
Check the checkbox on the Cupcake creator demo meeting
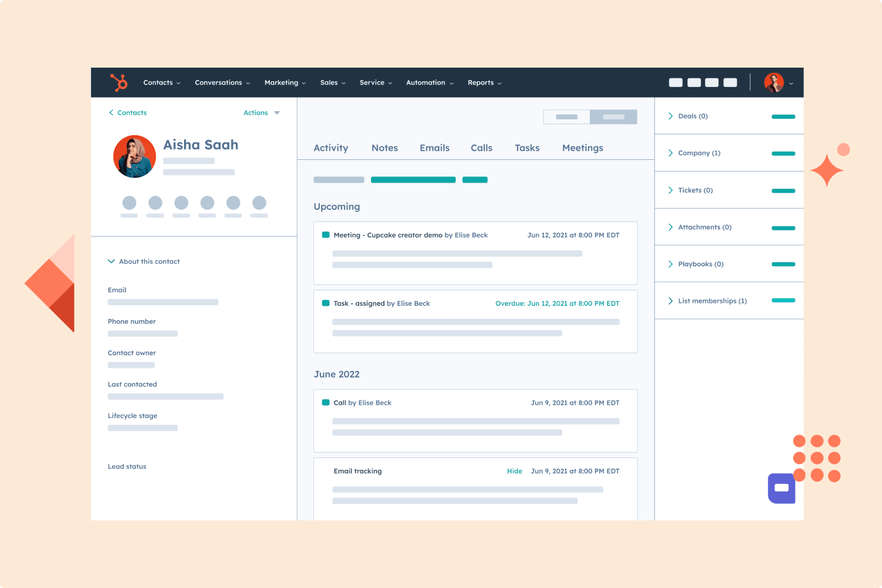coord(326,234)
